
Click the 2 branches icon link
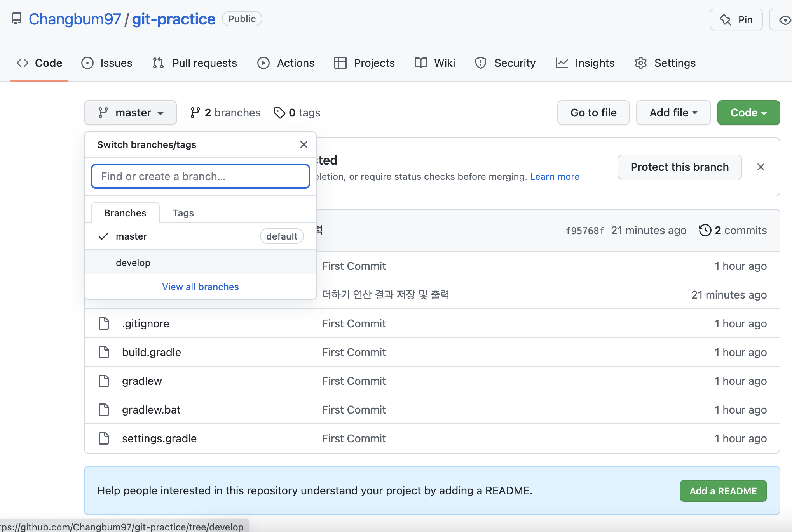[195, 113]
